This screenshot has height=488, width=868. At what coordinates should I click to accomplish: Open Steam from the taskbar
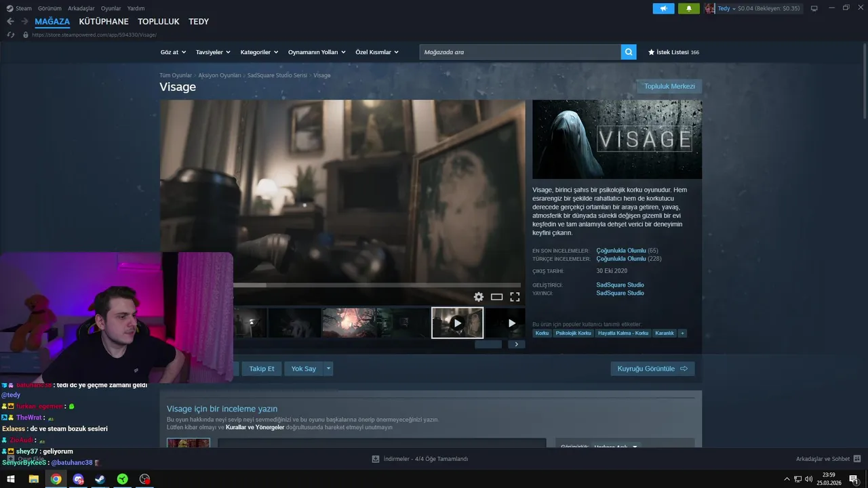click(100, 479)
